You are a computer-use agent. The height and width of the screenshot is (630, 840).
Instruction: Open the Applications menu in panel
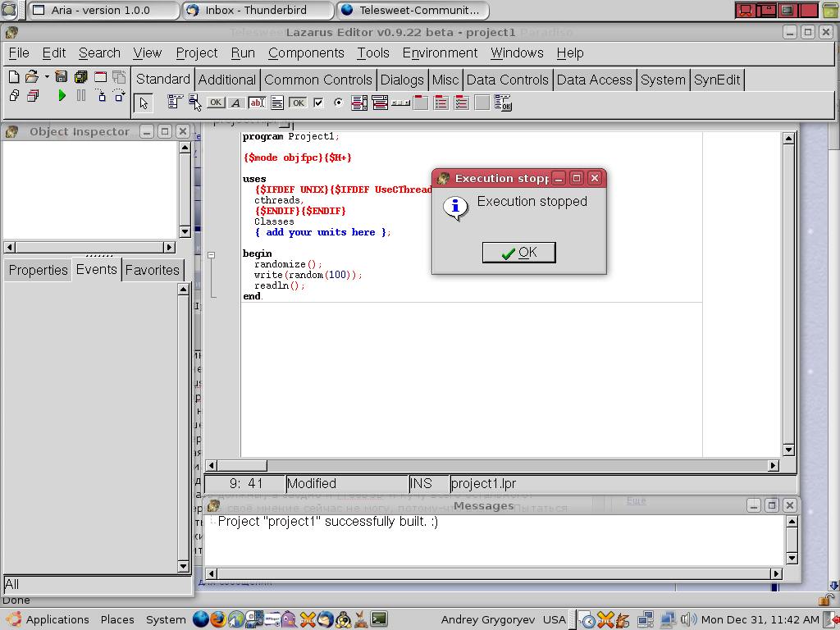point(57,619)
